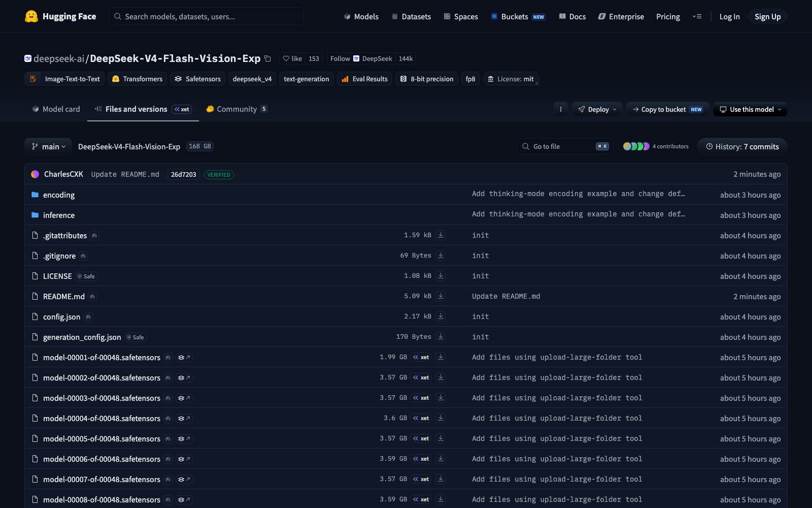Click the contributor avatars stack
This screenshot has width=812, height=508.
(636, 146)
